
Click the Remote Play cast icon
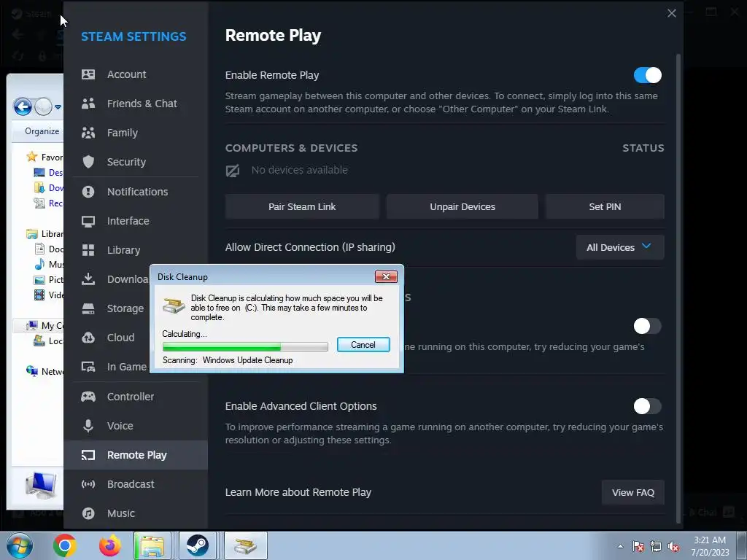click(x=88, y=455)
